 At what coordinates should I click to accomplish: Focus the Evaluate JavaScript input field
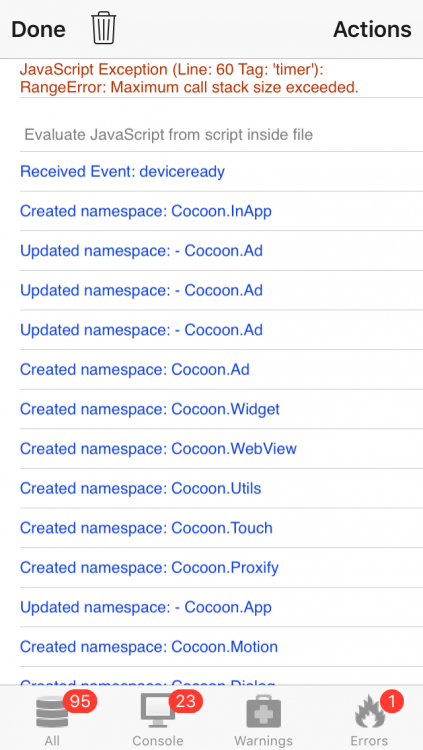[221, 135]
